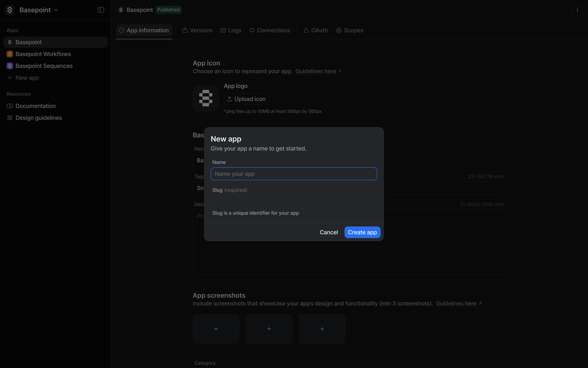
Task: Click the App information tab info icon
Action: tap(122, 30)
